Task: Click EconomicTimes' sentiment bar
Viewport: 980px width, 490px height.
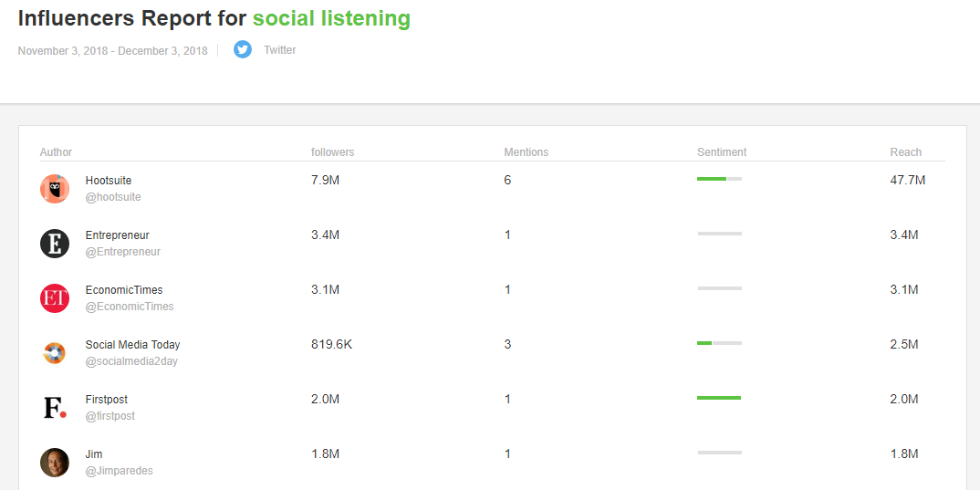Action: pos(719,288)
